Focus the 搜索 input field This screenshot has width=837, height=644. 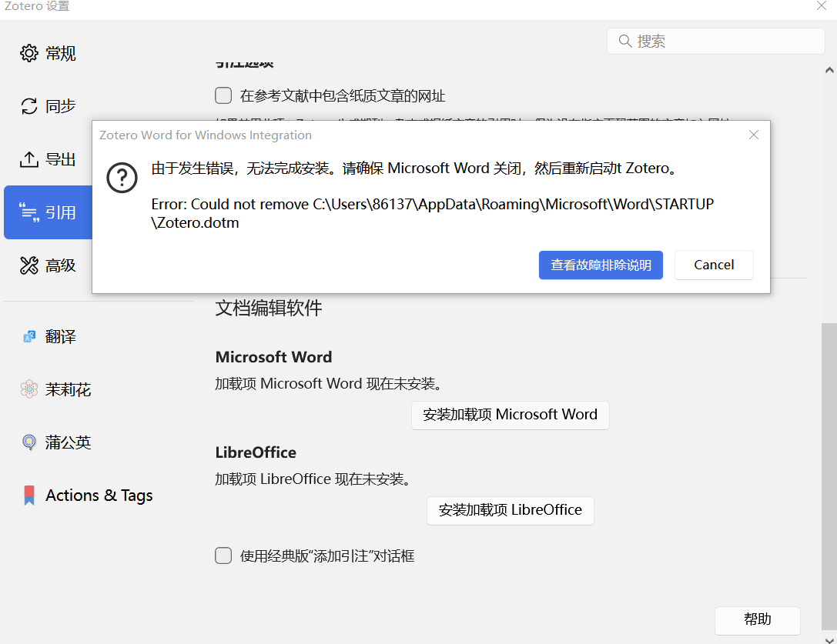point(715,41)
